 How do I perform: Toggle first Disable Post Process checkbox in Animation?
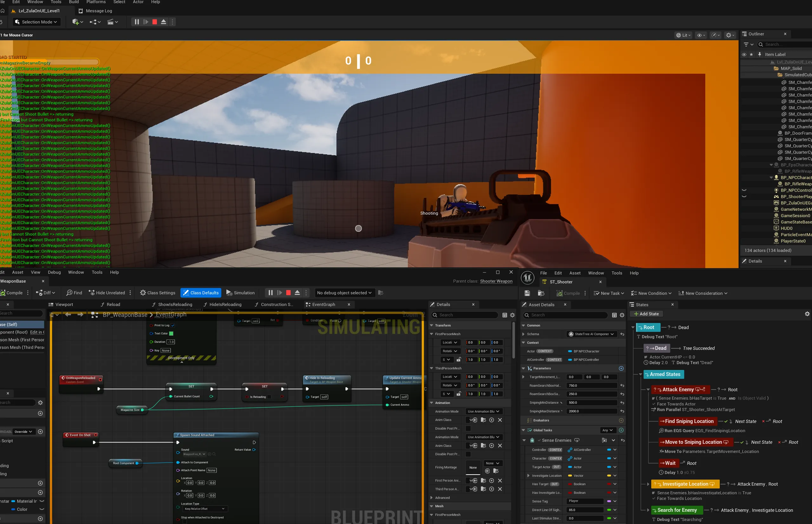coord(468,428)
